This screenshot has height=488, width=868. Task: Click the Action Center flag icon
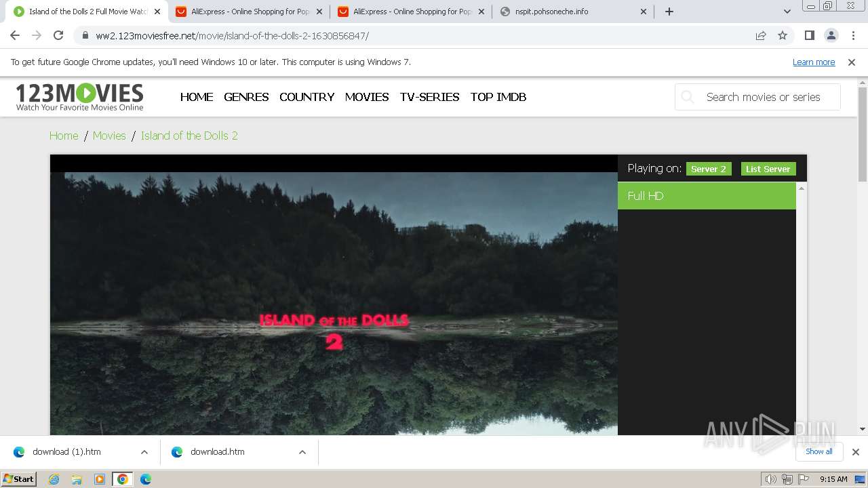(x=804, y=479)
